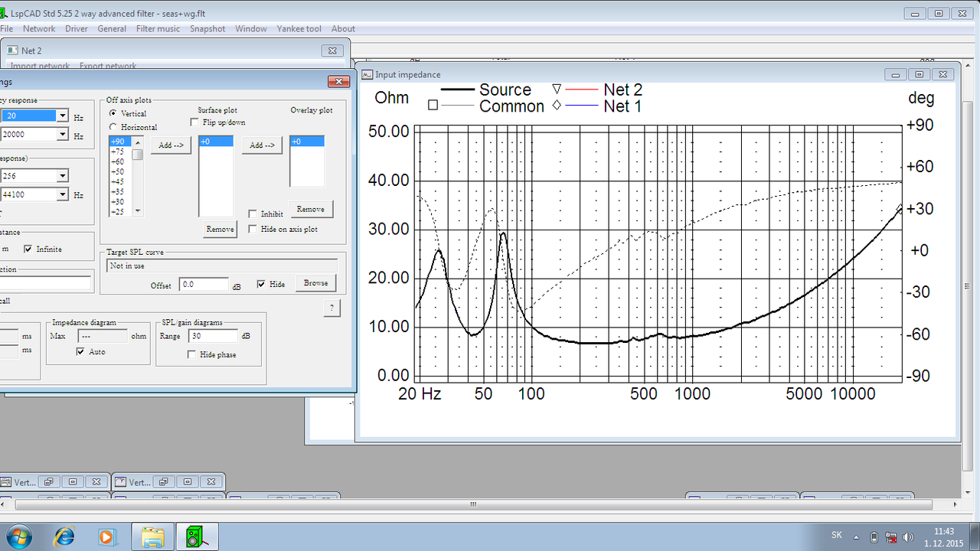980x551 pixels.
Task: Open the File Explorer taskbar icon
Action: (x=153, y=536)
